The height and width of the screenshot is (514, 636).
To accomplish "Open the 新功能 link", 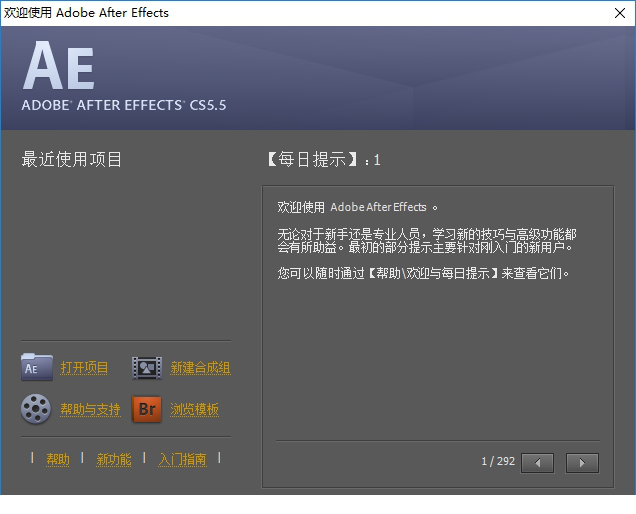I will point(114,459).
